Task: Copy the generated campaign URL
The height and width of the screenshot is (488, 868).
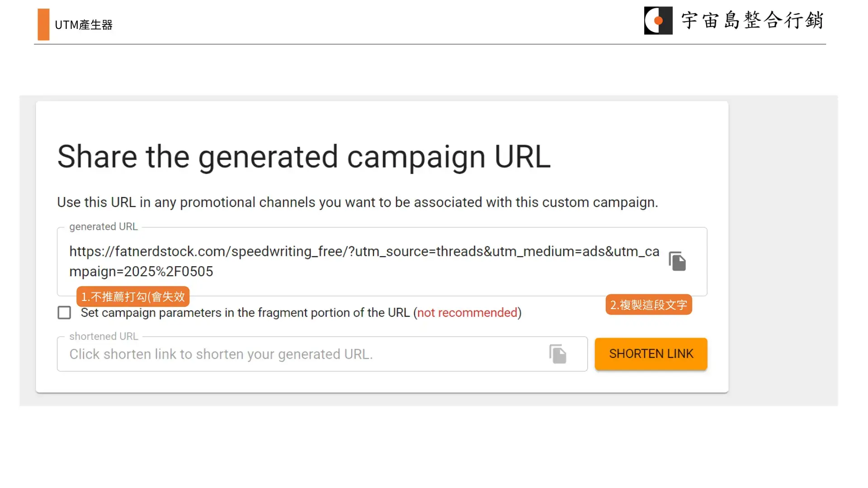Action: [677, 261]
